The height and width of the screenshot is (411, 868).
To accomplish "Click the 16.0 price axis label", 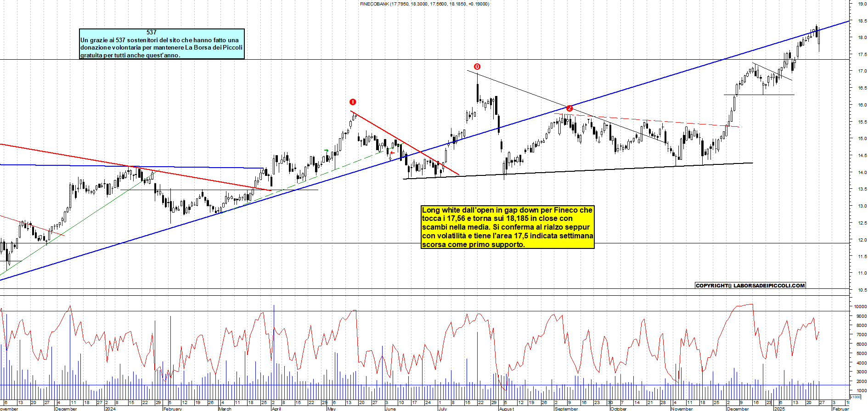I will [x=862, y=105].
